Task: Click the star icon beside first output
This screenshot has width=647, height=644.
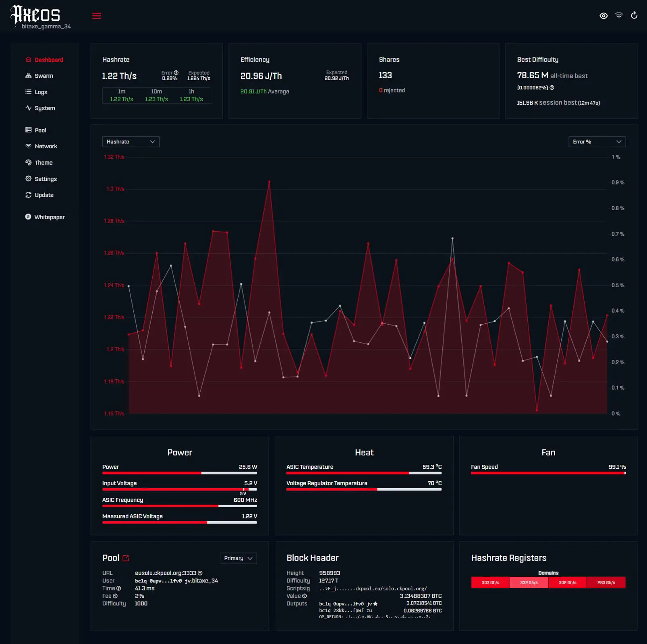Action: click(x=375, y=604)
